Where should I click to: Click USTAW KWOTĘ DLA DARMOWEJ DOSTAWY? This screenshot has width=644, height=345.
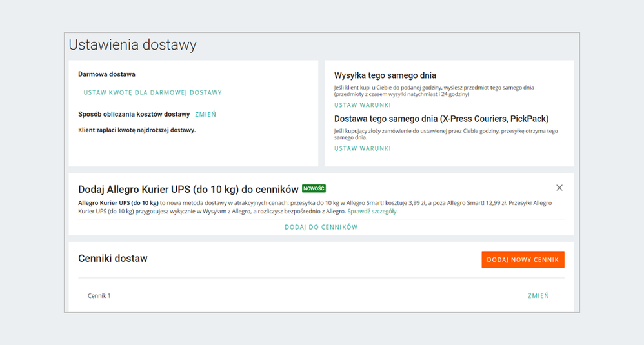click(152, 93)
